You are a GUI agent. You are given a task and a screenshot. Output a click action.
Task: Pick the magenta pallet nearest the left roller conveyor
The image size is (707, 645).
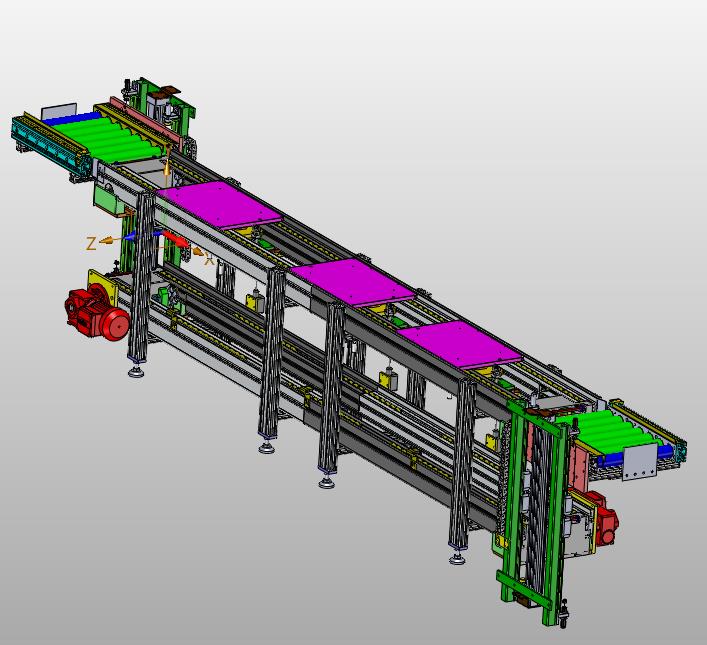tap(219, 205)
